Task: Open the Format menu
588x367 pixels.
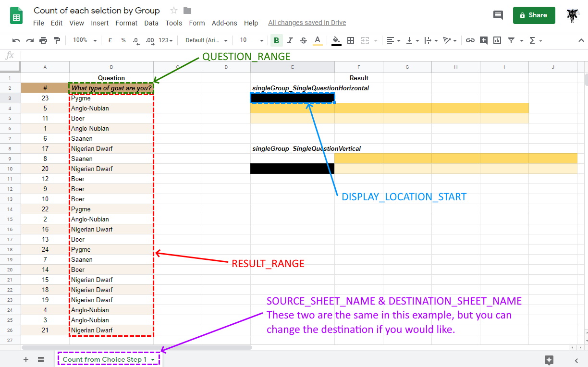Action: pos(126,23)
